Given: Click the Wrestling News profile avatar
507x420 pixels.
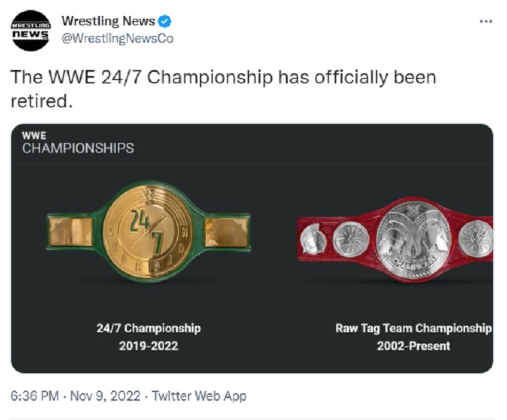Looking at the screenshot, I should point(31,31).
